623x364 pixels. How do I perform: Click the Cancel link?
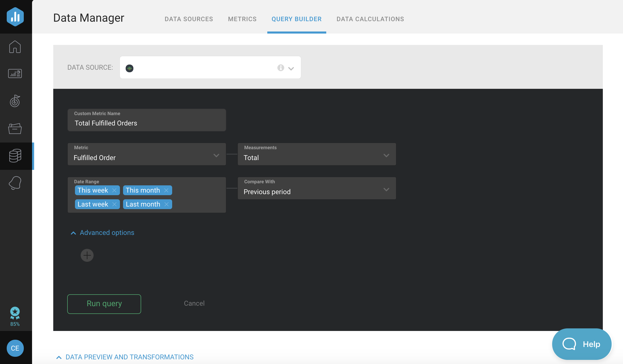[194, 303]
